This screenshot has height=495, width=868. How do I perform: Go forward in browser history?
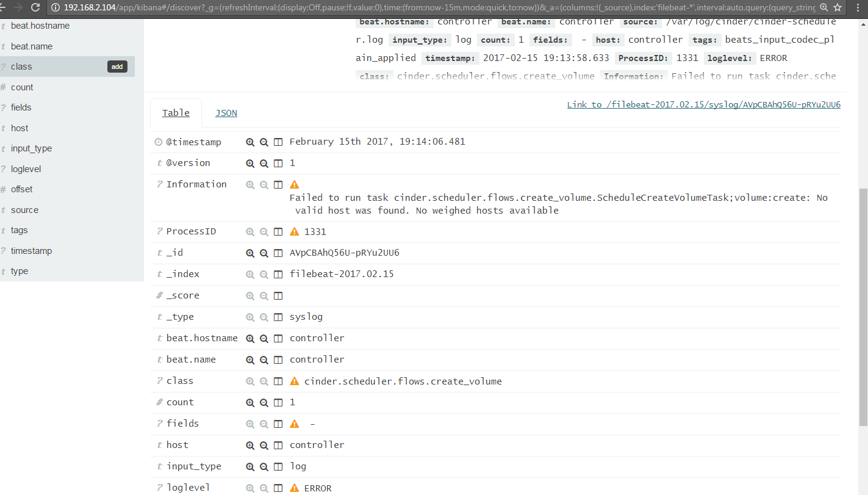(x=17, y=7)
